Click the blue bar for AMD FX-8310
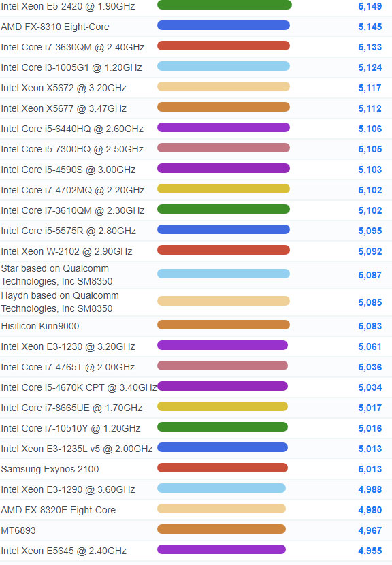The height and width of the screenshot is (565, 392). [x=223, y=25]
